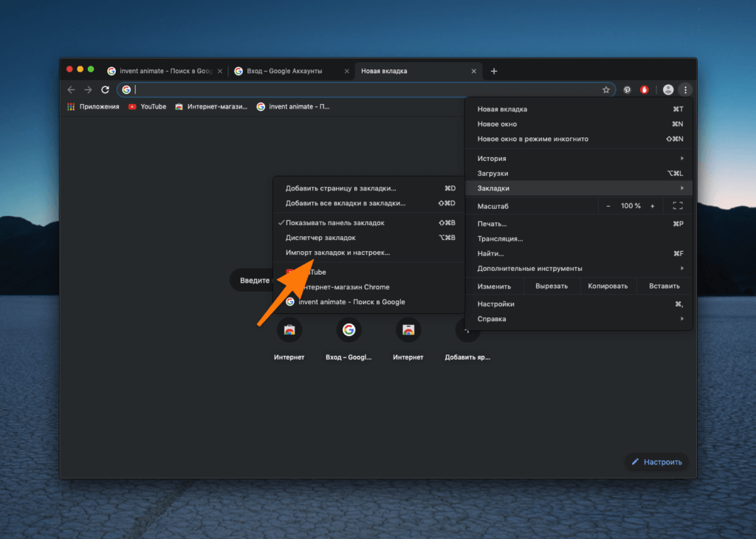Open Настройки from Chrome menu
Image resolution: width=756 pixels, height=539 pixels.
click(x=579, y=303)
